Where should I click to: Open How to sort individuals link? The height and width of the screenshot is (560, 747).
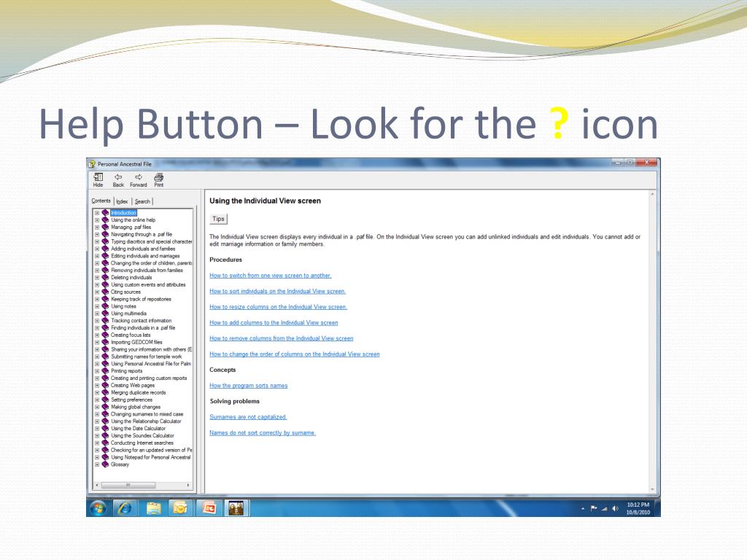[x=278, y=291]
